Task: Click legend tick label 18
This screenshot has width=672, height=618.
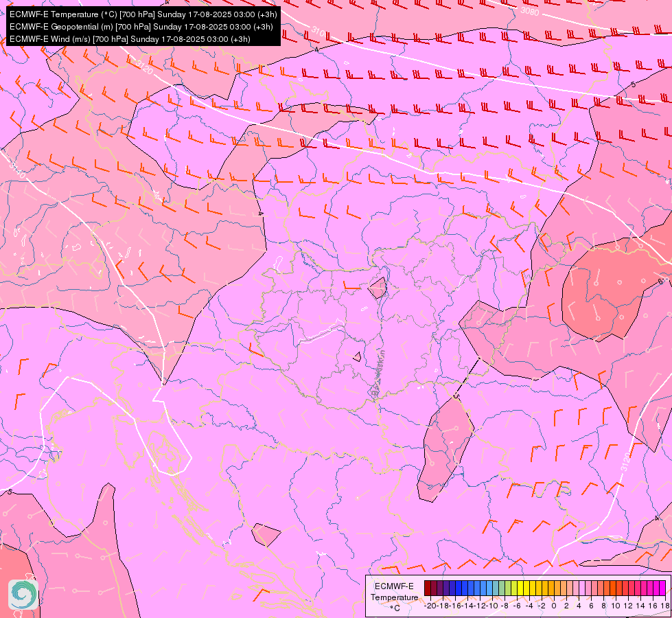Action: click(x=665, y=606)
